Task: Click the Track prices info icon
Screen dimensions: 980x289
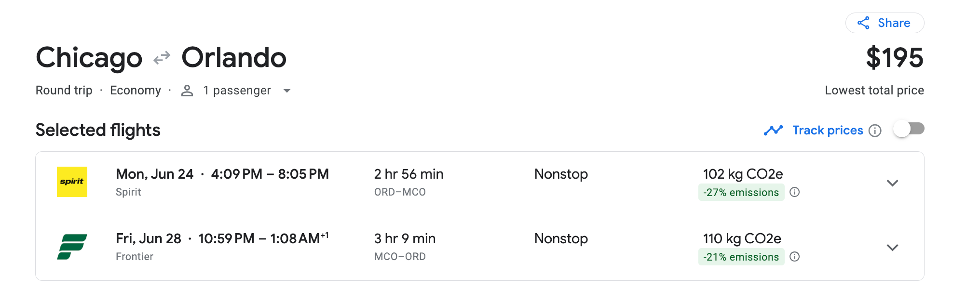Action: (875, 131)
